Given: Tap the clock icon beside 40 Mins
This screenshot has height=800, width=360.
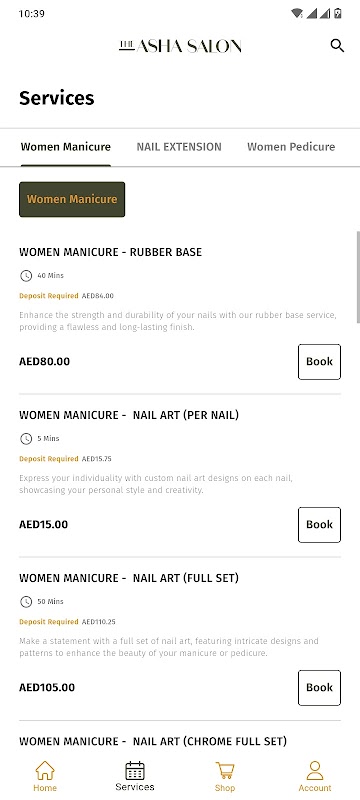Looking at the screenshot, I should [x=26, y=276].
